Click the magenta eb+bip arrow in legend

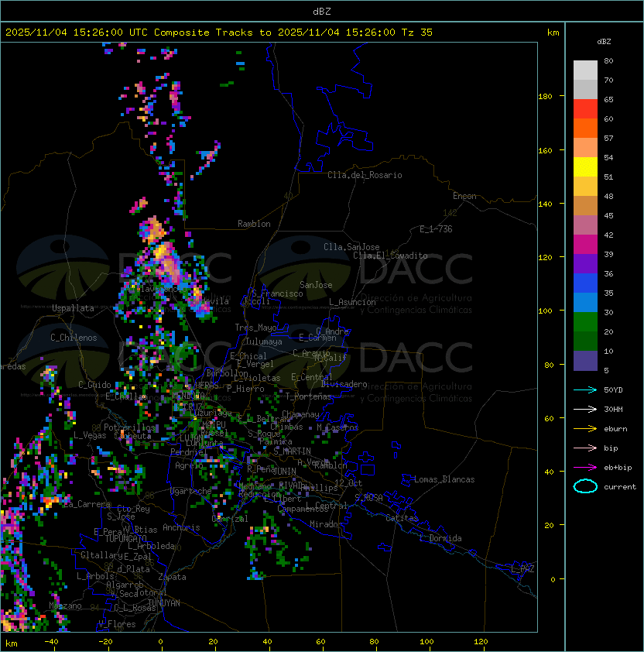tap(585, 468)
